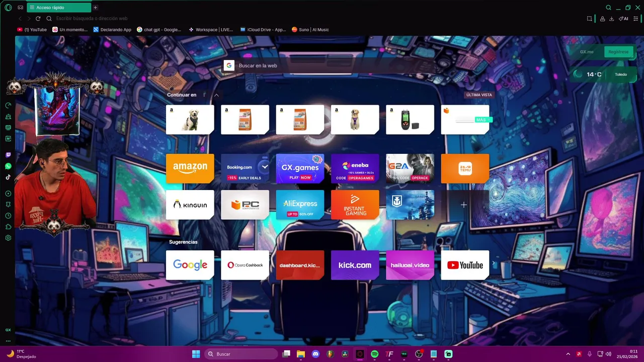Open TikTok in the sidebar
Screen dimensions: 644x362
click(8, 177)
